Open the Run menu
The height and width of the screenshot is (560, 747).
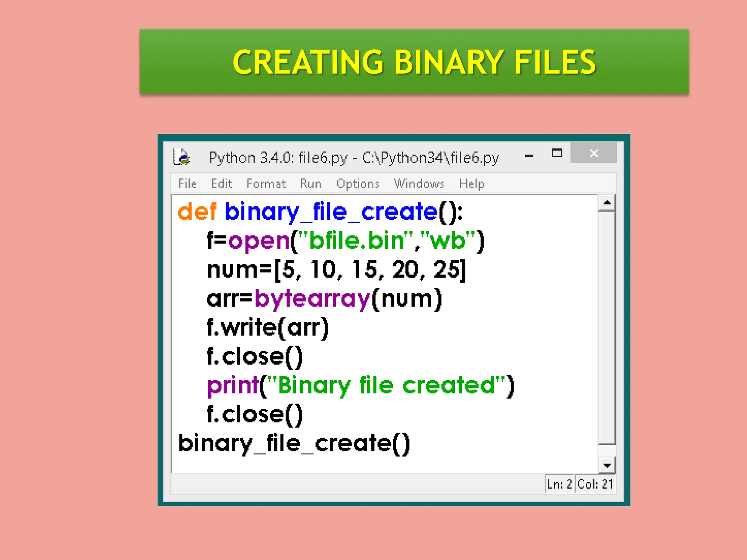click(x=310, y=183)
